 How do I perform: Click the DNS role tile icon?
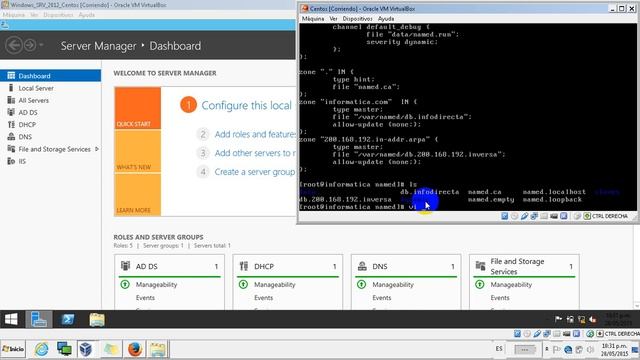coord(362,266)
